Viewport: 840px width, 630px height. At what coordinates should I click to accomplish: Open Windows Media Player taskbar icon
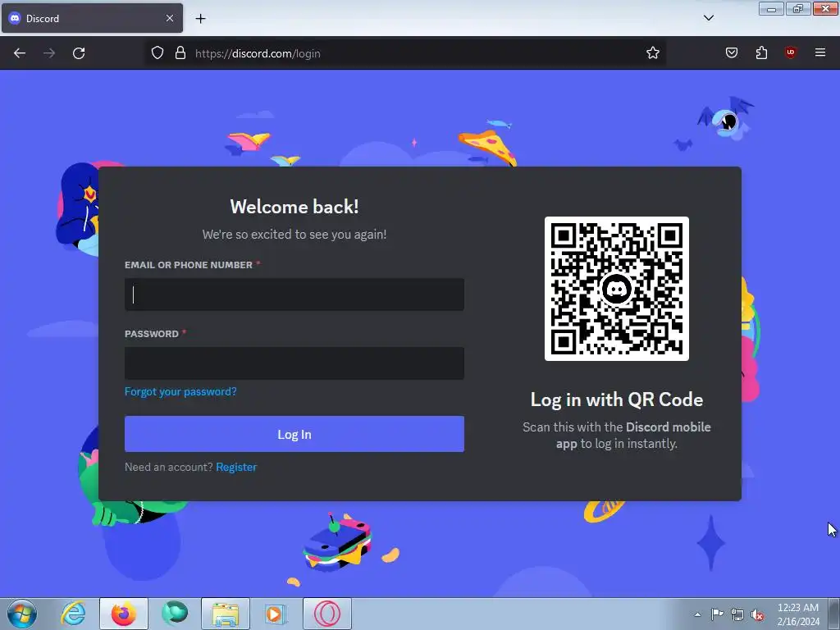pyautogui.click(x=276, y=614)
